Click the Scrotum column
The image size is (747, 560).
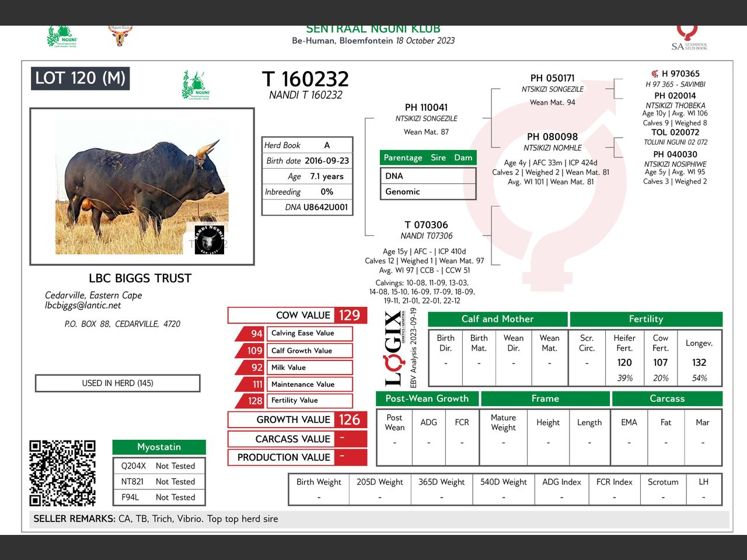tap(663, 489)
